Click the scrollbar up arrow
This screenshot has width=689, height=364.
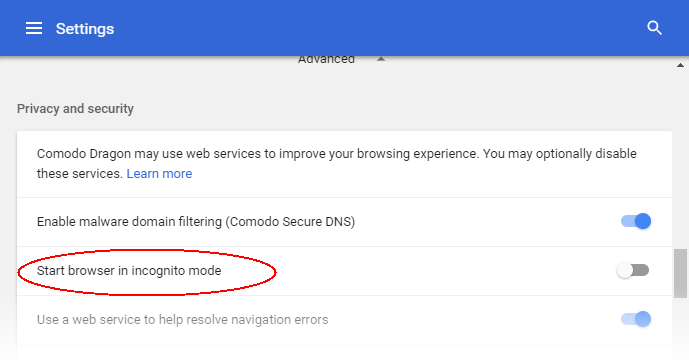[x=680, y=65]
